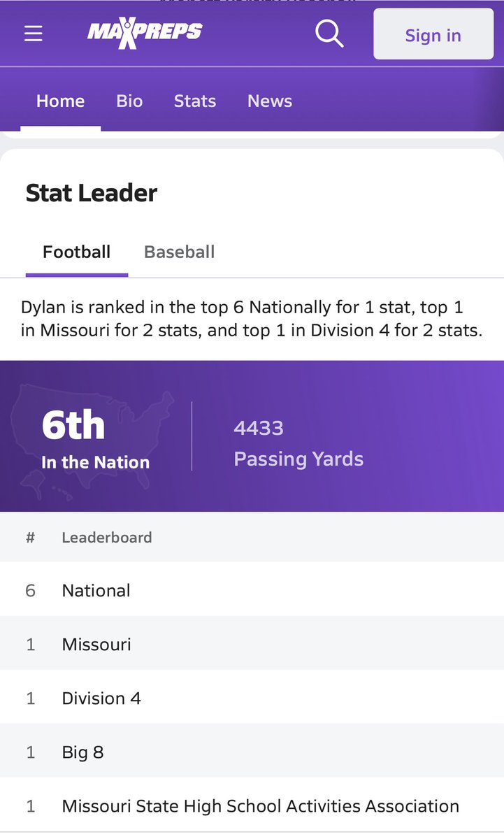Screen dimensions: 504x839
Task: Switch to the Bio tab
Action: point(129,101)
